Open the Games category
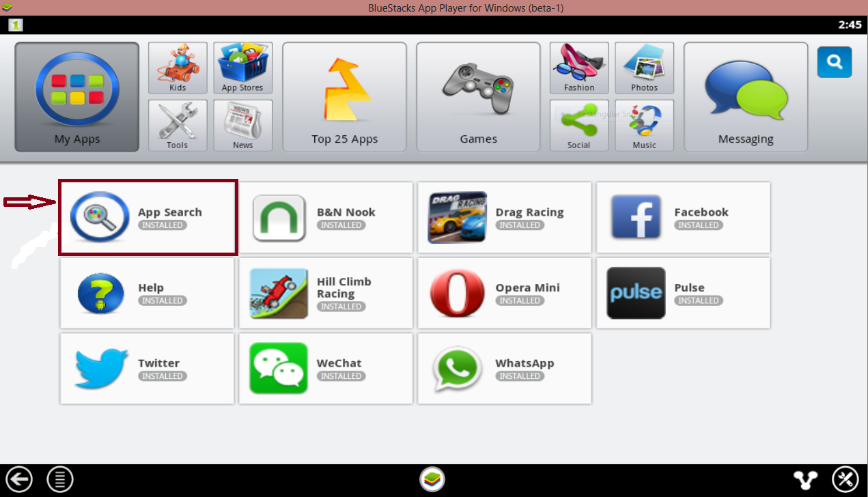 478,97
